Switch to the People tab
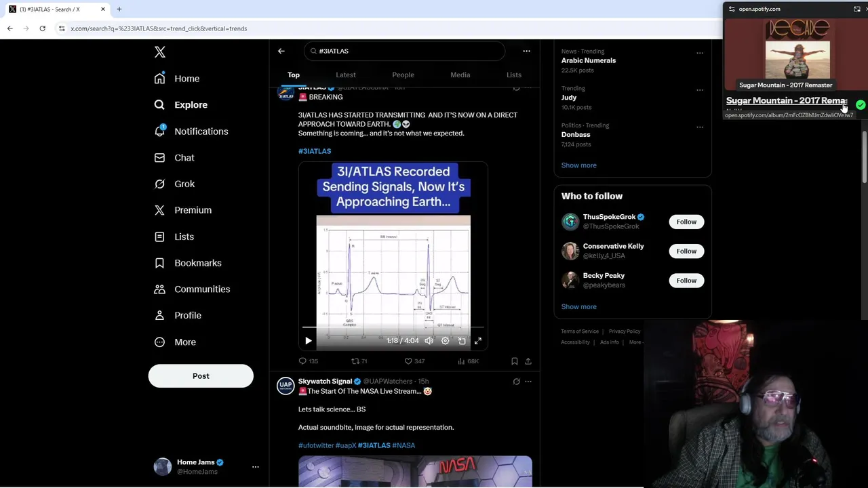868x488 pixels. click(x=403, y=75)
